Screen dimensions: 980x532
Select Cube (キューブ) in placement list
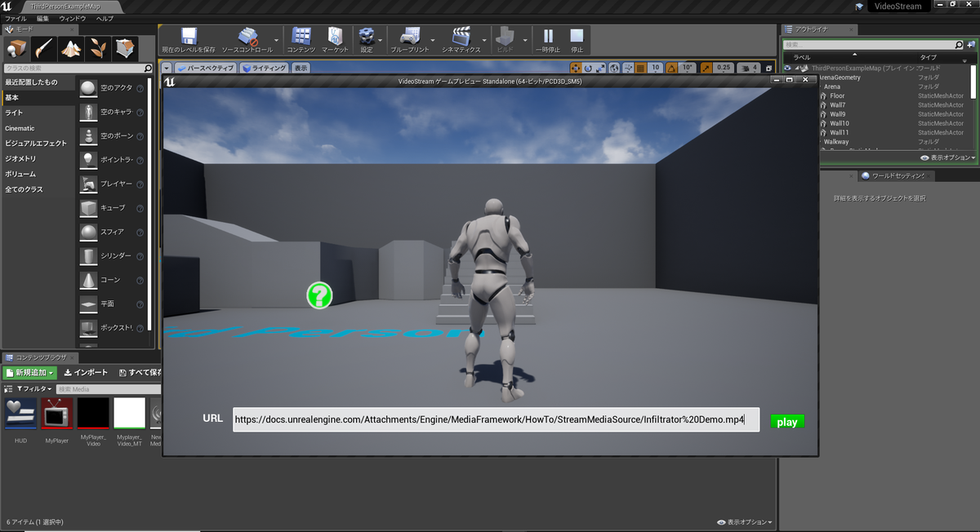coord(112,208)
